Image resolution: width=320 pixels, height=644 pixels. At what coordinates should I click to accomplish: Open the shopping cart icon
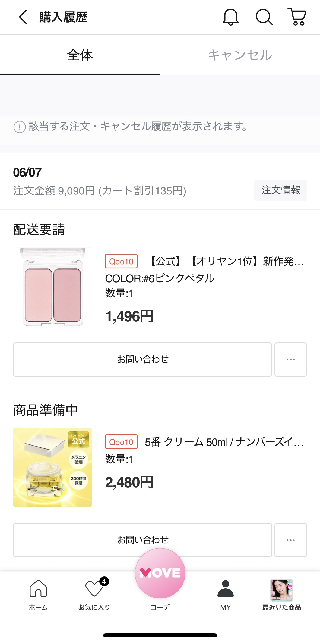tap(297, 17)
